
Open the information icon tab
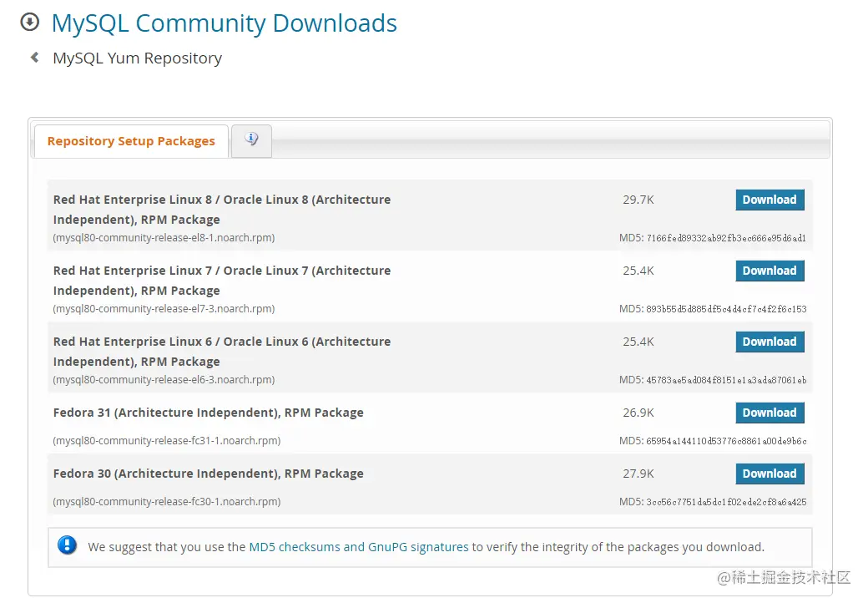point(251,140)
